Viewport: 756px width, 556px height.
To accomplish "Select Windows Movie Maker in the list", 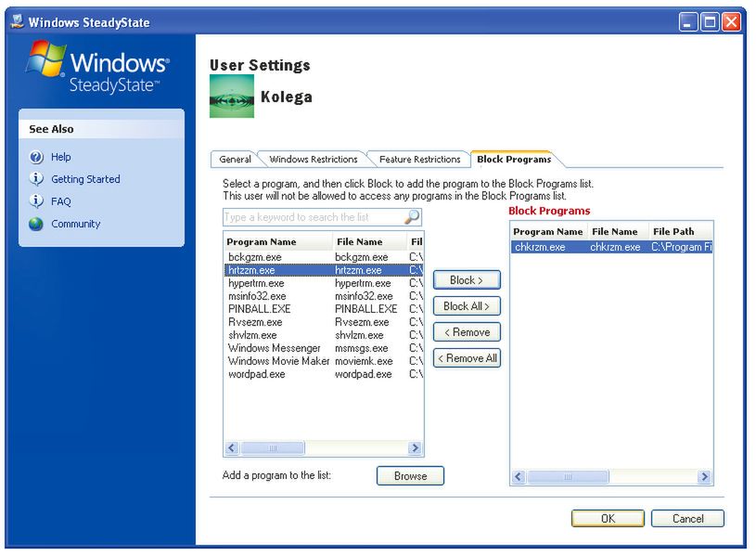I will 324,361.
